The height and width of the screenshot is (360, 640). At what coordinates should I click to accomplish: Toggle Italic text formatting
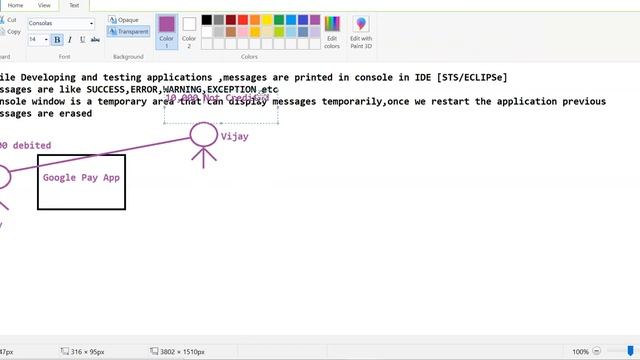coord(70,40)
